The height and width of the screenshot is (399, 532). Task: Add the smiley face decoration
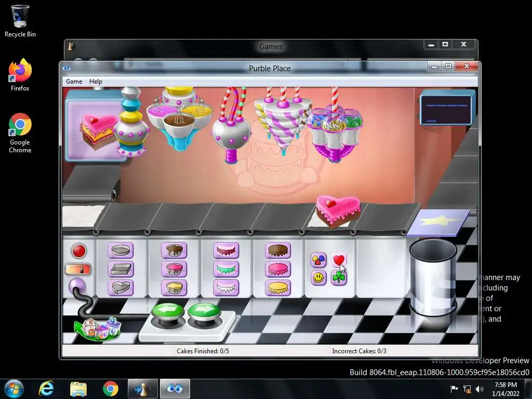pyautogui.click(x=318, y=278)
